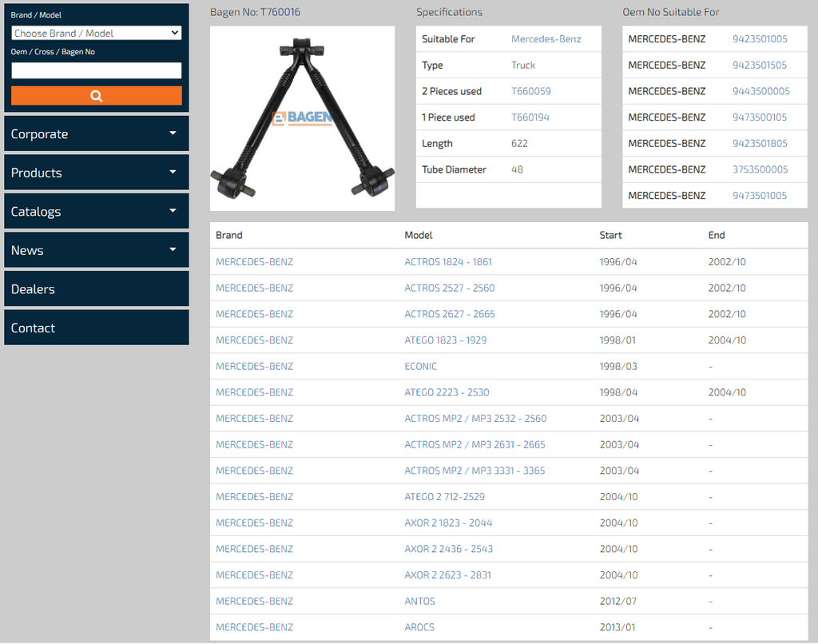This screenshot has width=818, height=644.
Task: Open OEM number 9423501805
Action: pos(760,144)
